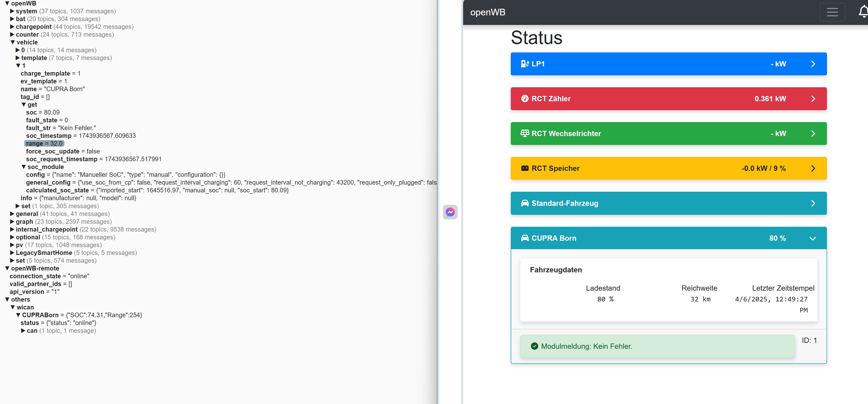Click the LP1 charging station icon

pyautogui.click(x=525, y=64)
